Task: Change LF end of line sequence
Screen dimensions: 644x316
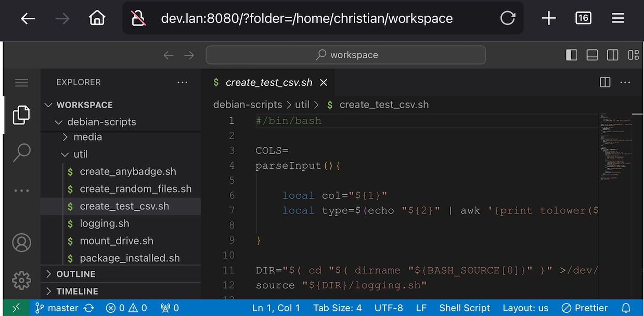Action: [421, 308]
